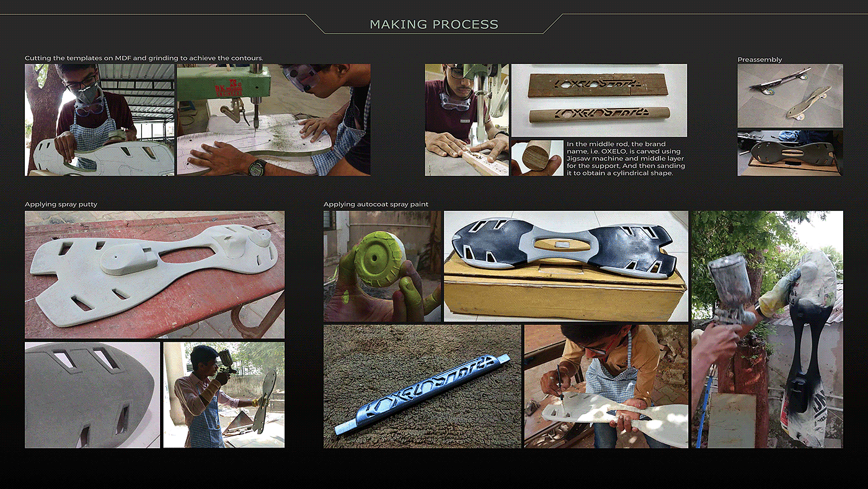Select the painted black board on box image
The image size is (868, 489).
[566, 266]
